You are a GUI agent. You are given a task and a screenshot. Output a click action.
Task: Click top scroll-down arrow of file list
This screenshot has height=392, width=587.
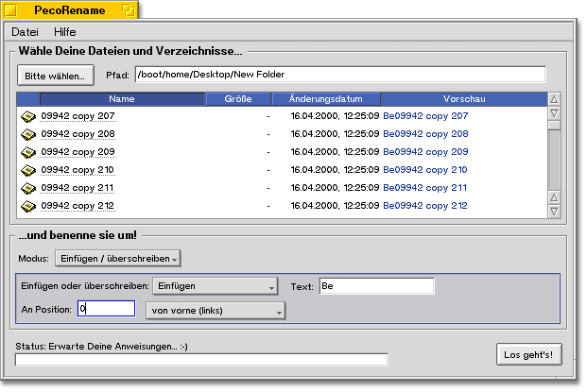pos(555,113)
